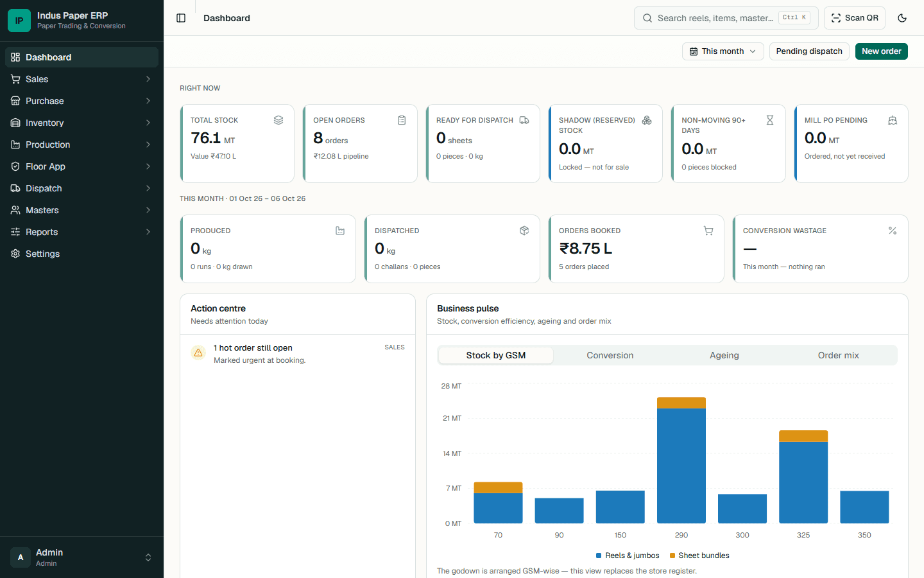Click the Orders Booked cart icon

708,231
